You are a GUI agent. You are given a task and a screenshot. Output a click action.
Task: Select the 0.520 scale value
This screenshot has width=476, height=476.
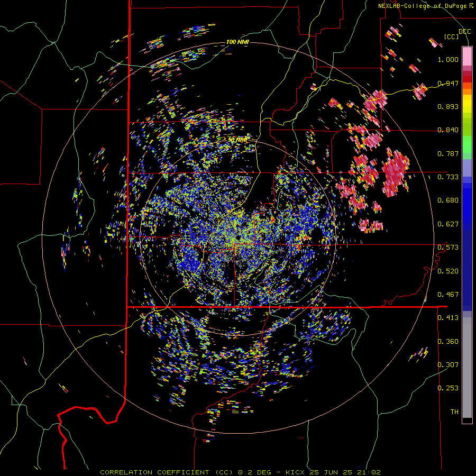pyautogui.click(x=448, y=271)
